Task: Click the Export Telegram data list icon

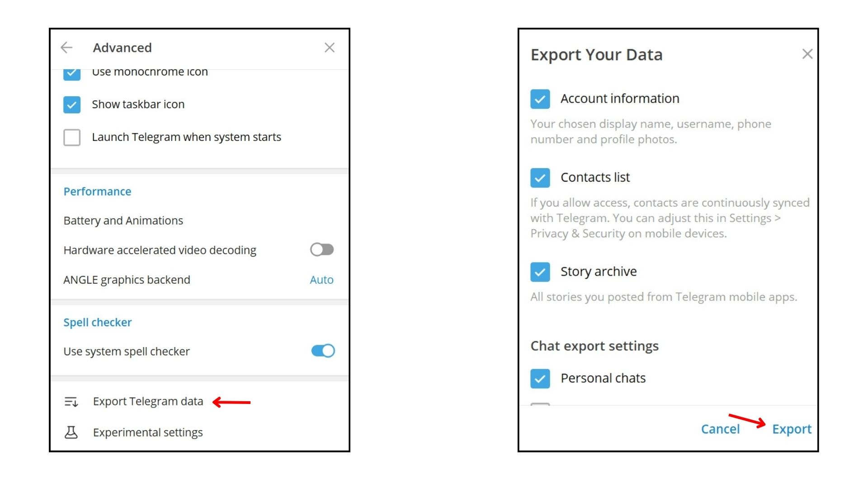Action: (x=71, y=401)
